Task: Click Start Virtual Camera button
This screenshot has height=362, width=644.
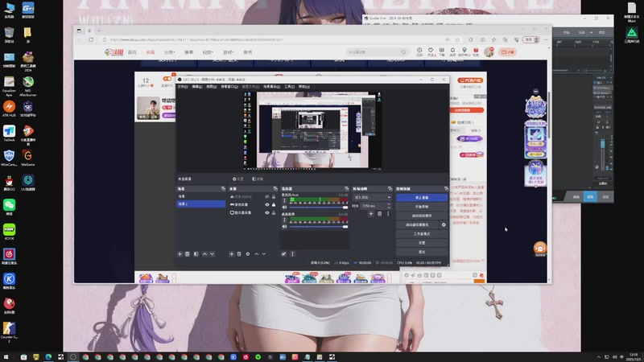Action: (418, 225)
